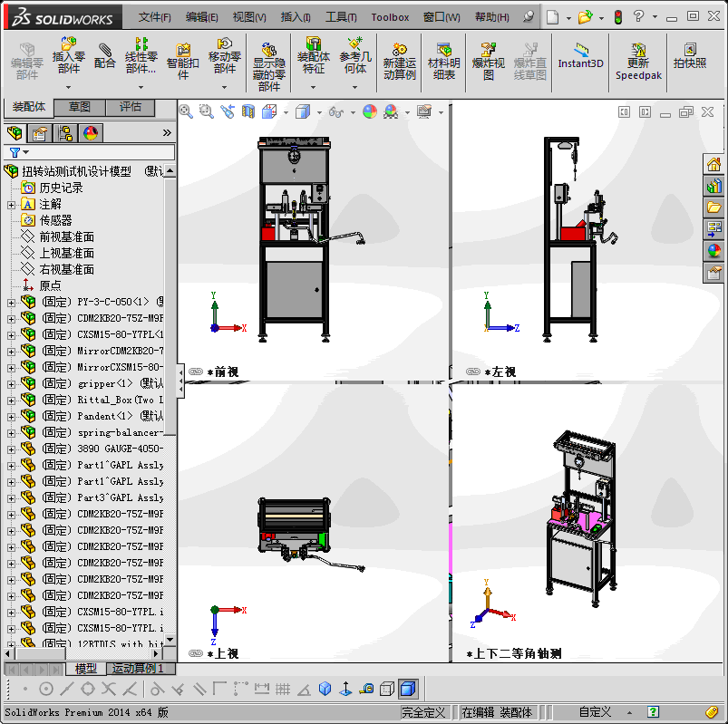Image resolution: width=728 pixels, height=724 pixels.
Task: Click New Motion Study tool
Action: [399, 62]
